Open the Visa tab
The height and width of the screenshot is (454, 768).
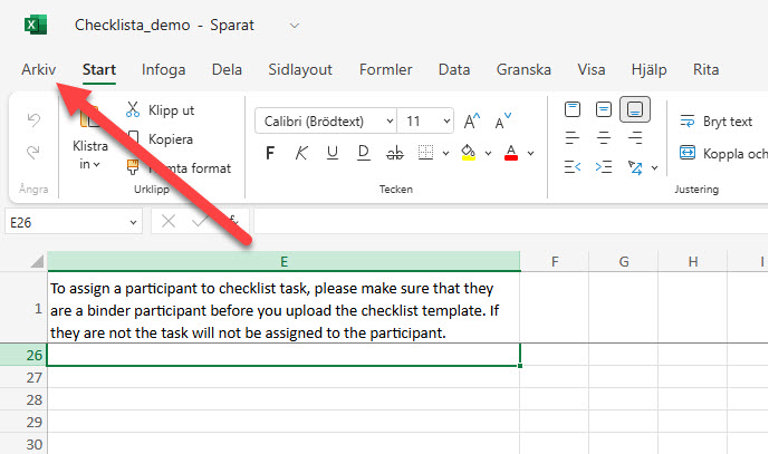coord(591,70)
